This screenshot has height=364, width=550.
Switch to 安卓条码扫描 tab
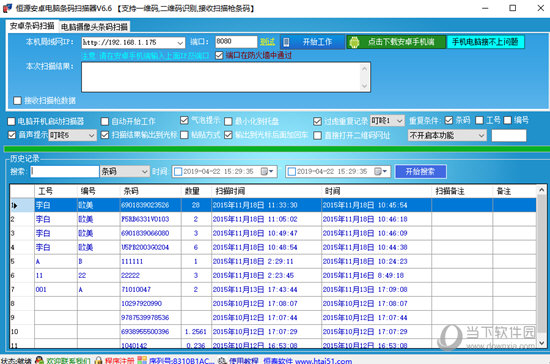pyautogui.click(x=32, y=26)
